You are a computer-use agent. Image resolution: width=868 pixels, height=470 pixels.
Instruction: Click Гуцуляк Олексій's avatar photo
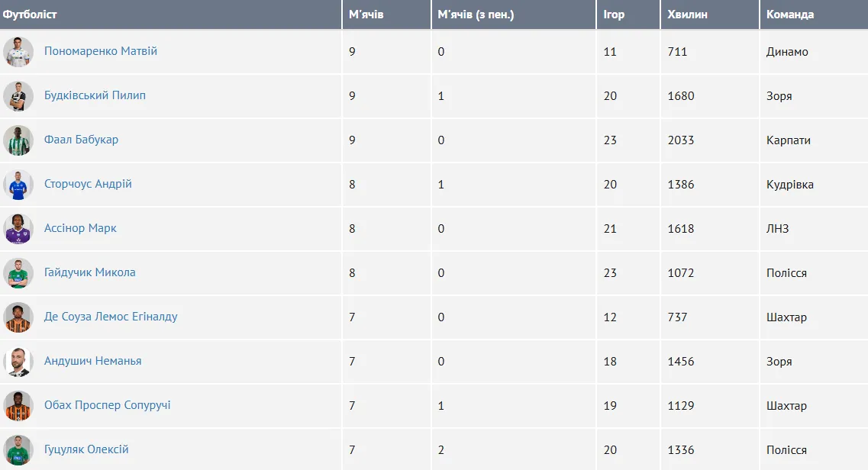[18, 450]
